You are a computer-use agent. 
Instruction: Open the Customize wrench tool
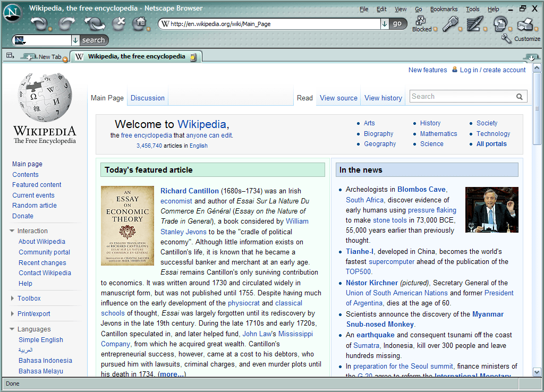point(506,38)
